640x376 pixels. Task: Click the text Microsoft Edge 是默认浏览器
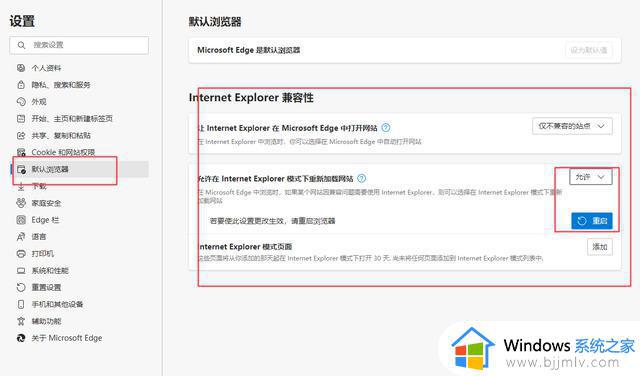point(249,50)
